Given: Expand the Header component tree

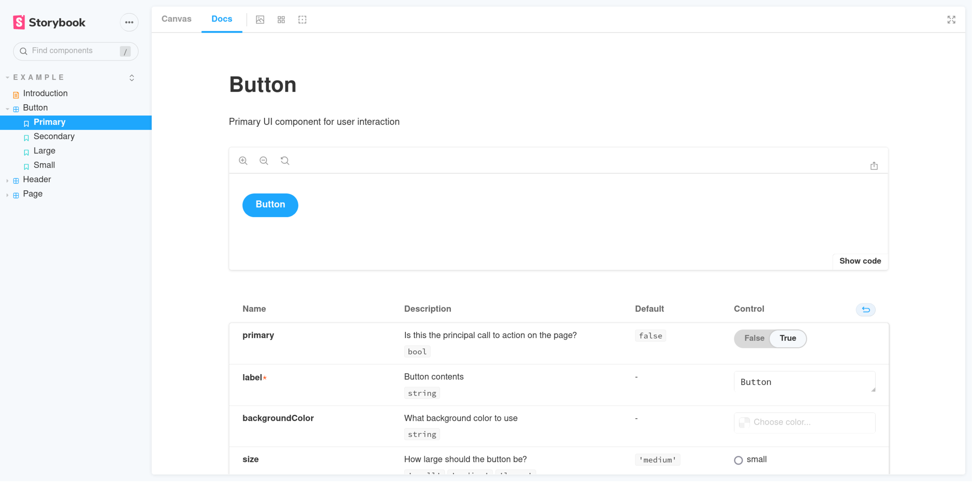Looking at the screenshot, I should 37,179.
